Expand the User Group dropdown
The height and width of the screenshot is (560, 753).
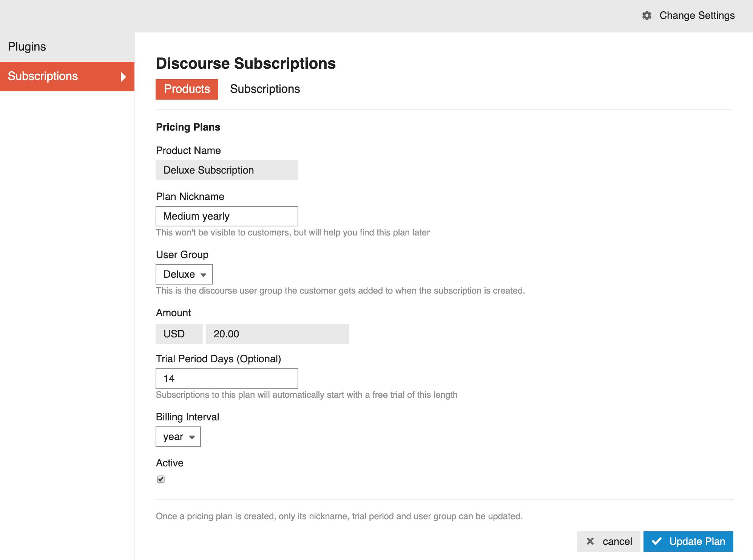[184, 274]
